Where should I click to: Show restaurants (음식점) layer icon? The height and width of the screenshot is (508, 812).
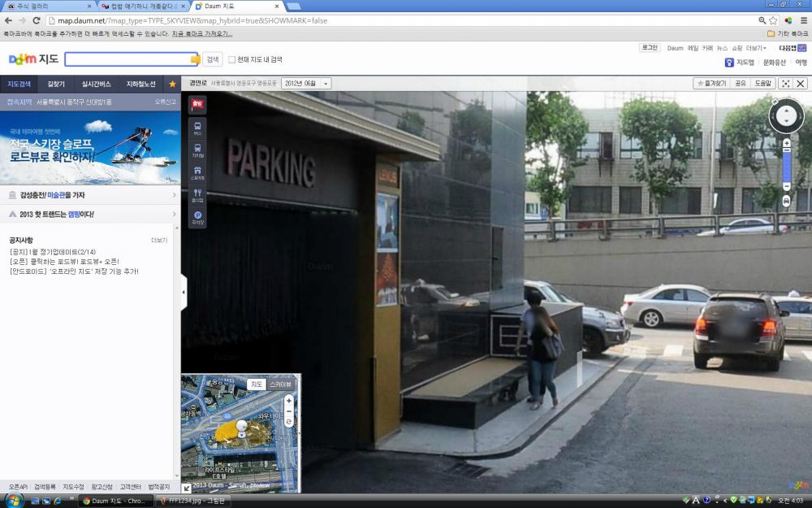(197, 195)
